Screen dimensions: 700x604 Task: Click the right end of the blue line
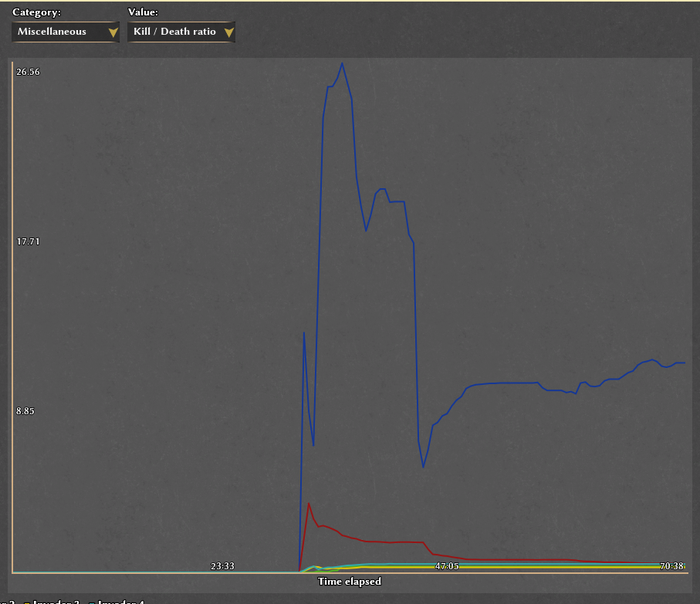[x=685, y=363]
